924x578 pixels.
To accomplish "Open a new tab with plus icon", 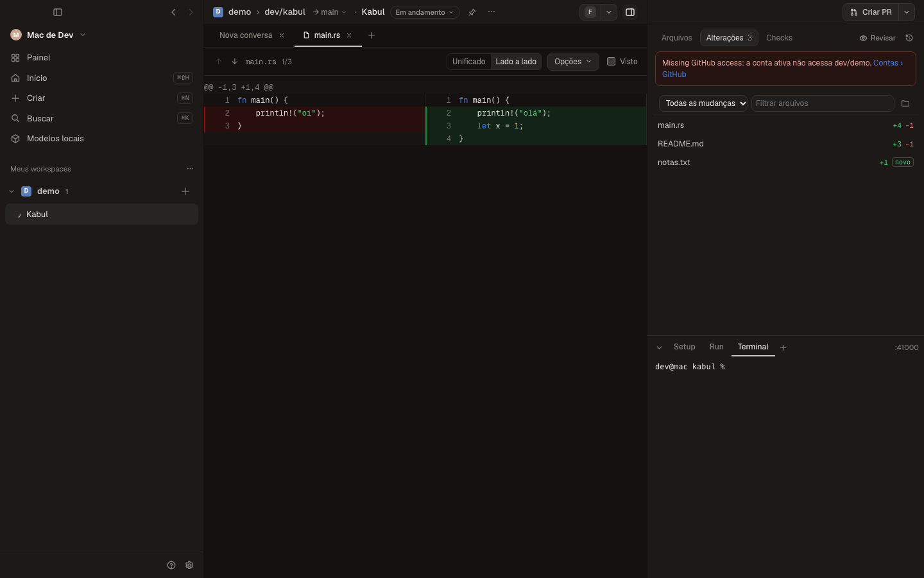I will 372,35.
